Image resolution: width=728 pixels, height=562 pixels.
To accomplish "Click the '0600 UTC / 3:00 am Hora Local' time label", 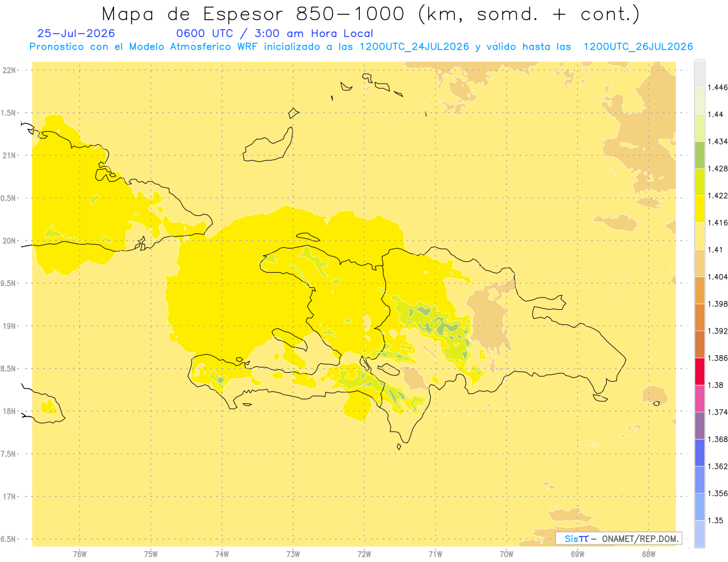I will (275, 34).
